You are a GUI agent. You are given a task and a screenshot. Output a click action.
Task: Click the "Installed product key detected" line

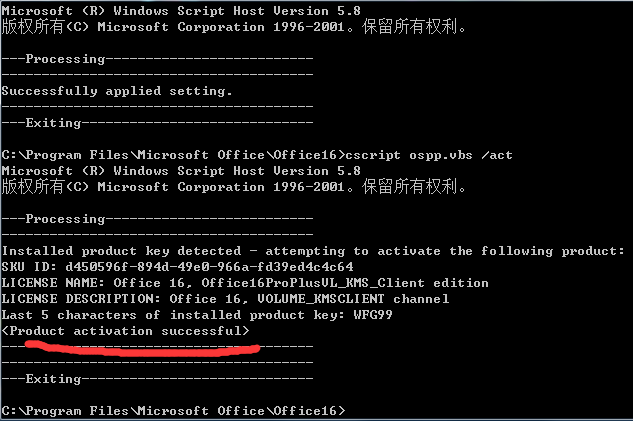pos(313,251)
